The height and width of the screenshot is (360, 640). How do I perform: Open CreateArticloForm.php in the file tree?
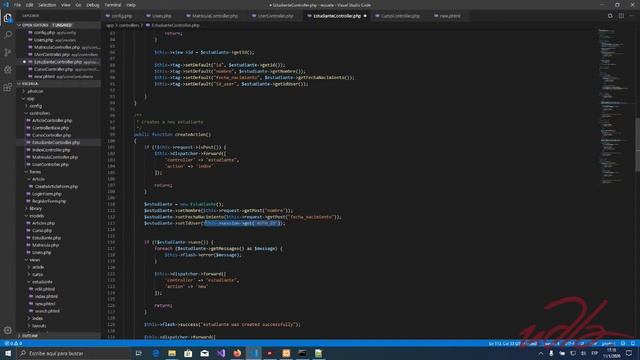(x=56, y=187)
